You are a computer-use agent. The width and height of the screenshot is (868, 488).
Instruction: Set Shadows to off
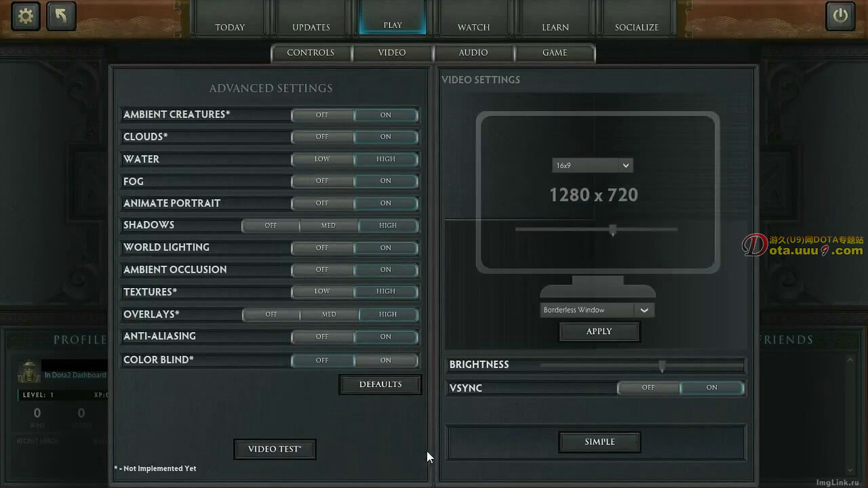click(x=271, y=226)
